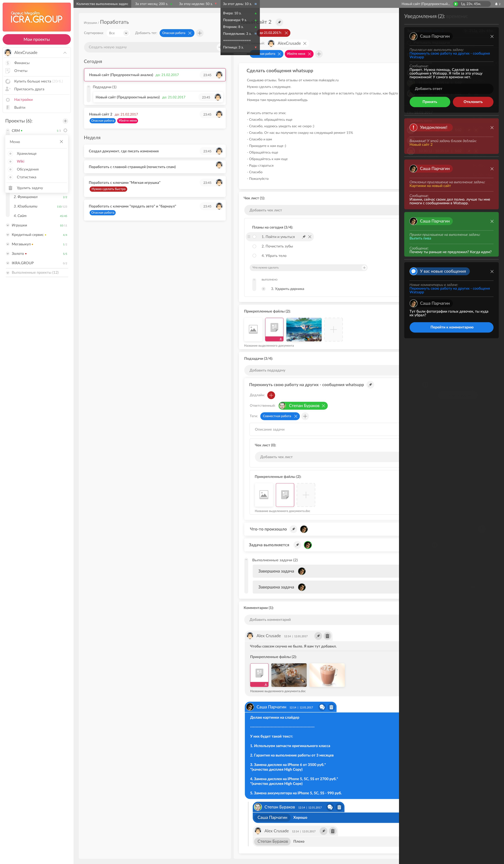This screenshot has width=504, height=864.
Task: Expand IKRA.GROUP project in sidebar
Action: click(8, 263)
